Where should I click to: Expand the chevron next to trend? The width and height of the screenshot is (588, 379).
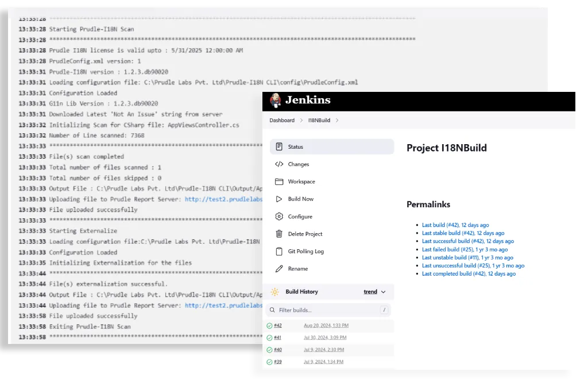(x=383, y=292)
